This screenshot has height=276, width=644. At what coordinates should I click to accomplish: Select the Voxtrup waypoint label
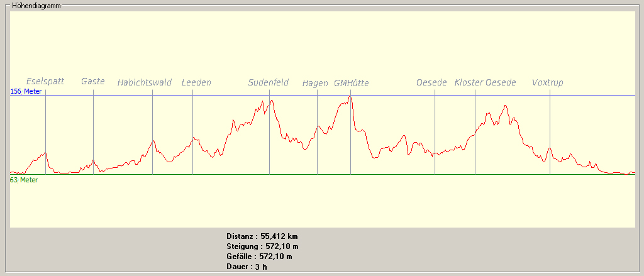pyautogui.click(x=547, y=83)
